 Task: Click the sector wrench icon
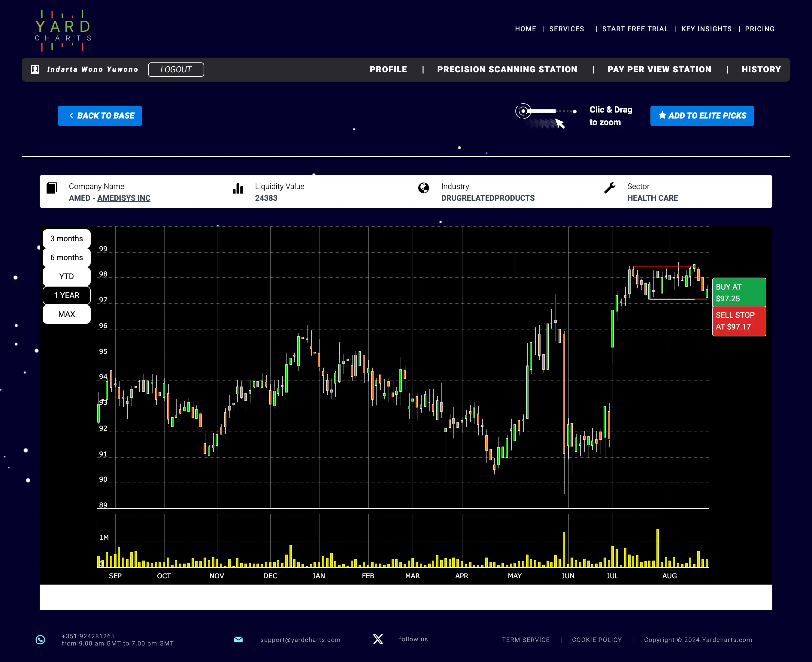(610, 188)
